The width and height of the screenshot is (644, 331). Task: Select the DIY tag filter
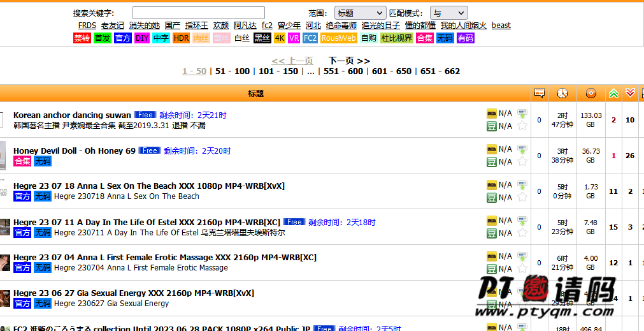coord(142,38)
